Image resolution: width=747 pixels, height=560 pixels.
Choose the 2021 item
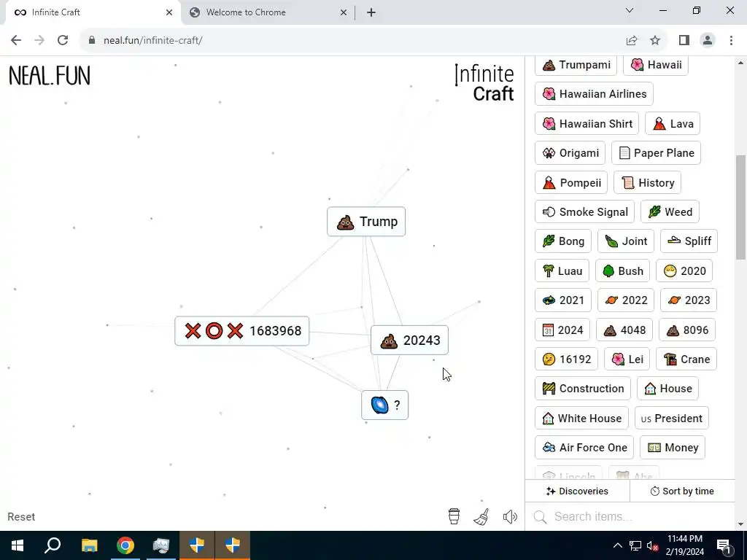pyautogui.click(x=563, y=300)
